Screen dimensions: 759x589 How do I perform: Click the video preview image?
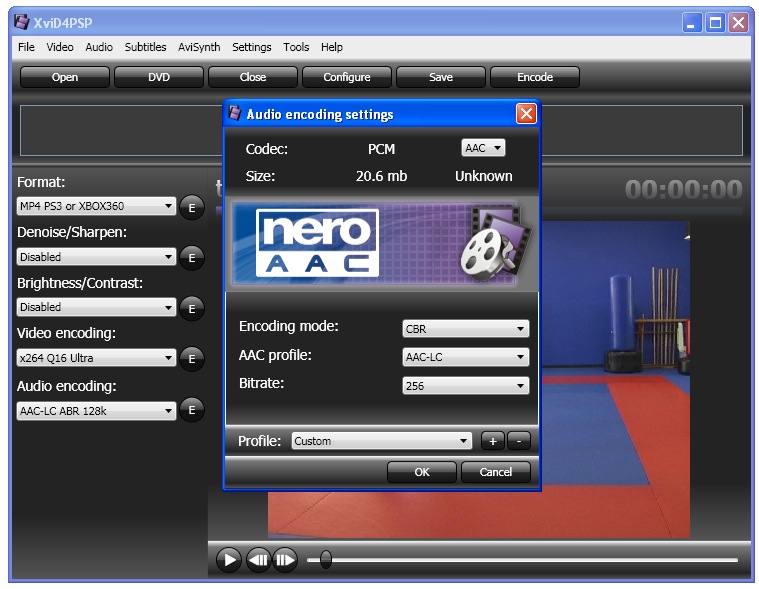tap(615, 378)
